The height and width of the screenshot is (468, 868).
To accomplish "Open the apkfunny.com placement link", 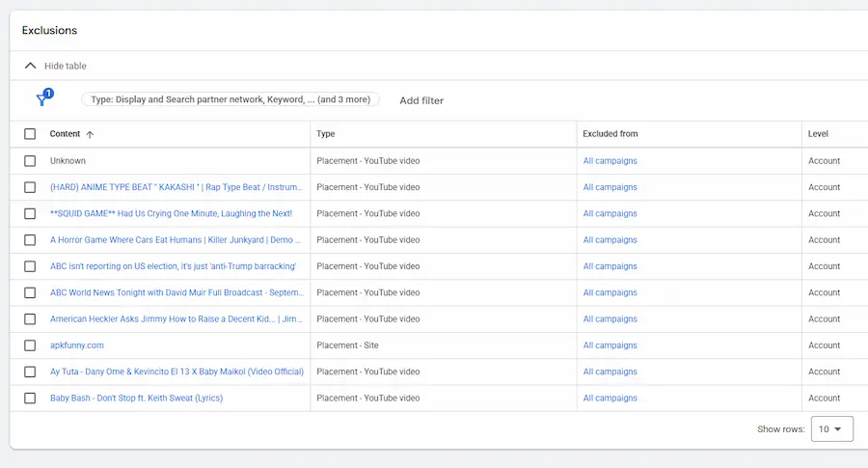I will pos(77,345).
